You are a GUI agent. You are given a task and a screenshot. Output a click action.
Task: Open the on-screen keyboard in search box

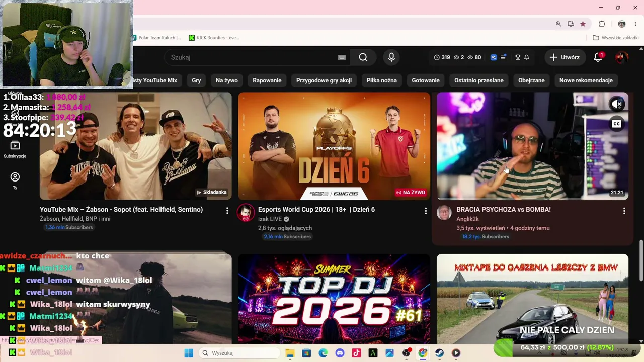pos(342,57)
